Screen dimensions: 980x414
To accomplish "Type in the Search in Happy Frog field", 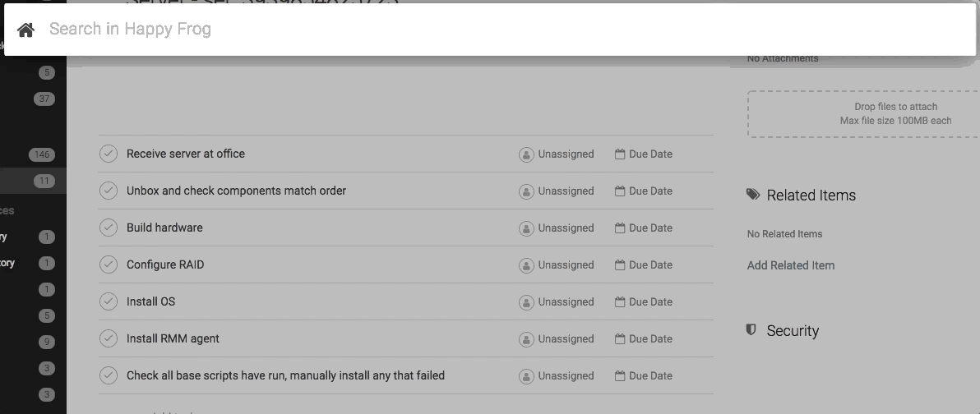I will [493, 30].
